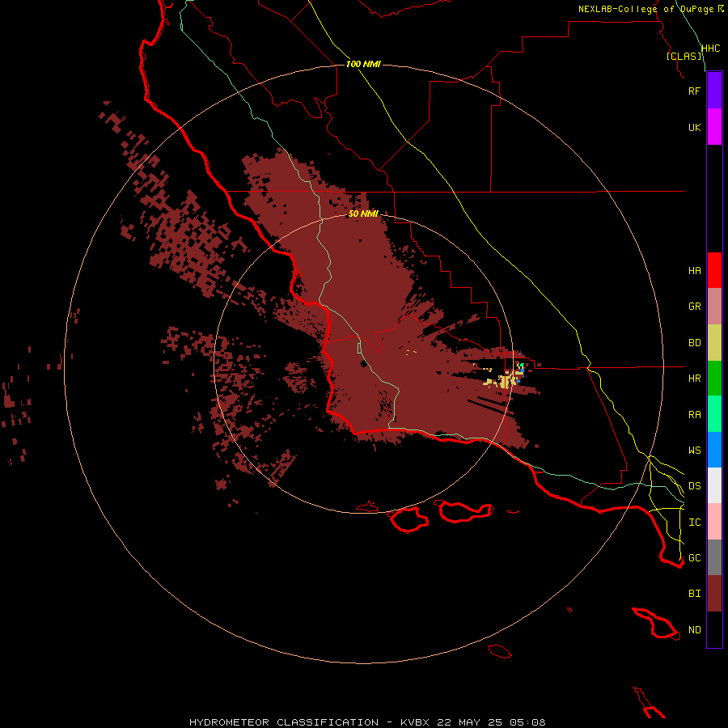Click the [CLAS] label

coord(684,56)
